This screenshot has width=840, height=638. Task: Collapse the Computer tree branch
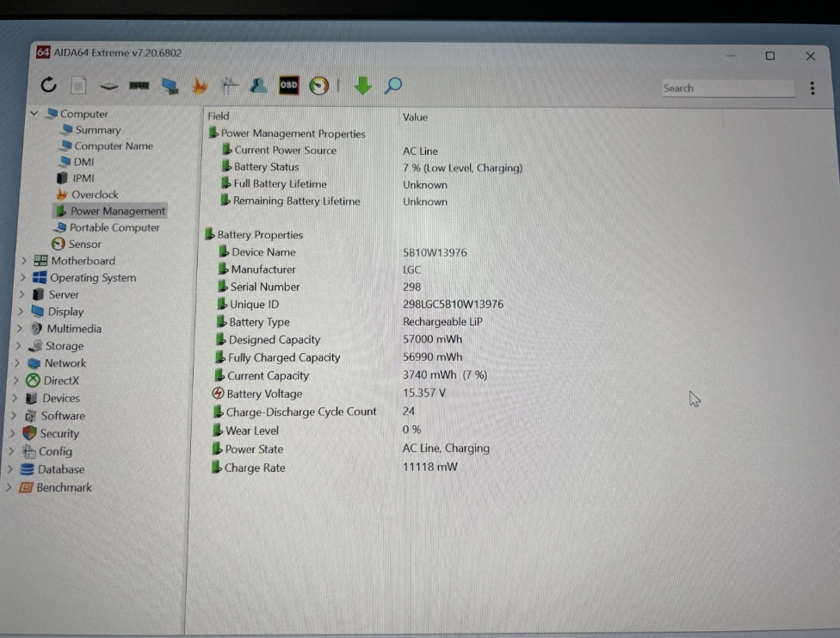click(34, 113)
